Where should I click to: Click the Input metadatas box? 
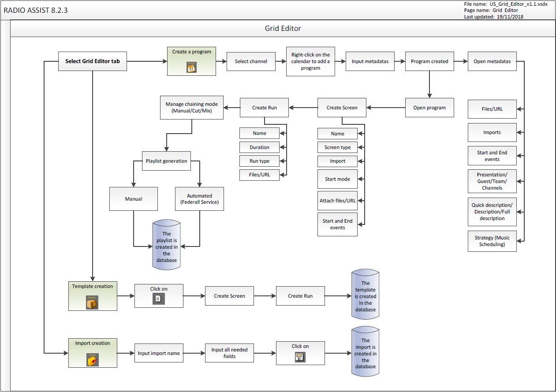[x=370, y=61]
